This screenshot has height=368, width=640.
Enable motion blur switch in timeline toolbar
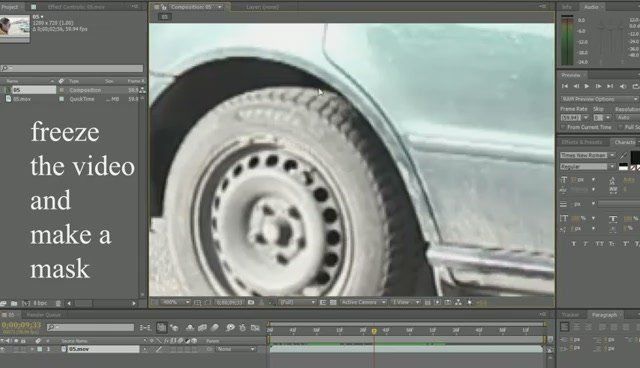[214, 328]
